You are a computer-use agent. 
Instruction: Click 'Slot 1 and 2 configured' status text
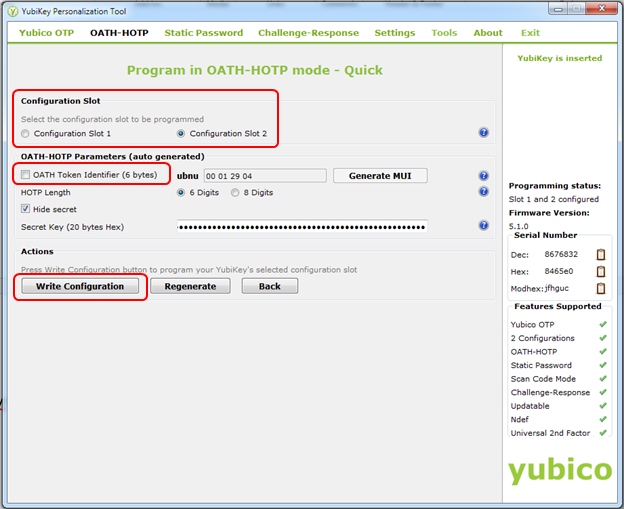pos(554,199)
